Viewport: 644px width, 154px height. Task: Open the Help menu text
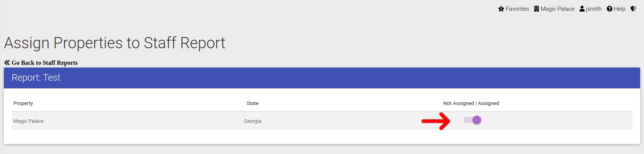click(619, 9)
